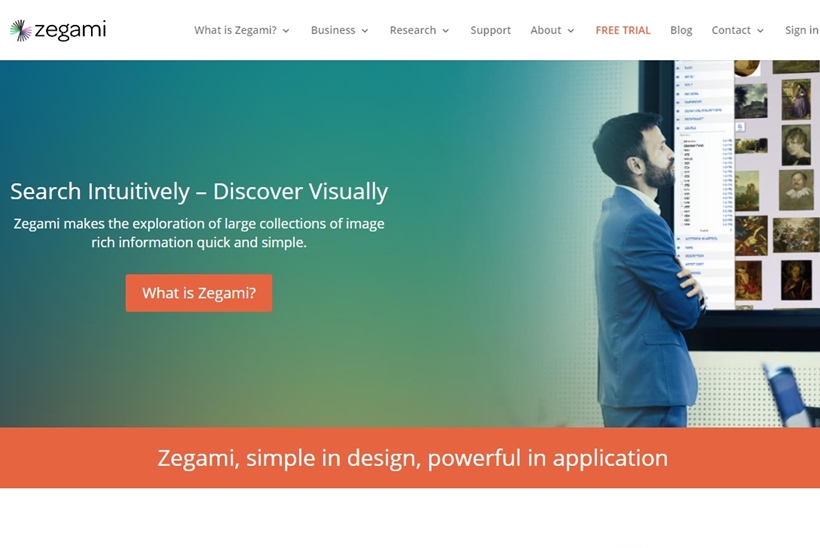Select the man with white ruff collar portrait
Screen dimensions: 820x548
(x=796, y=189)
